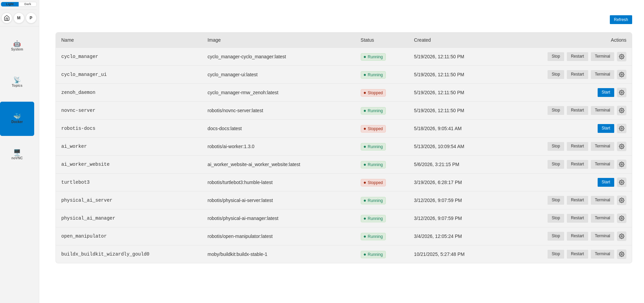Stop the ai_worker container
The width and height of the screenshot is (644, 303).
coord(556,146)
